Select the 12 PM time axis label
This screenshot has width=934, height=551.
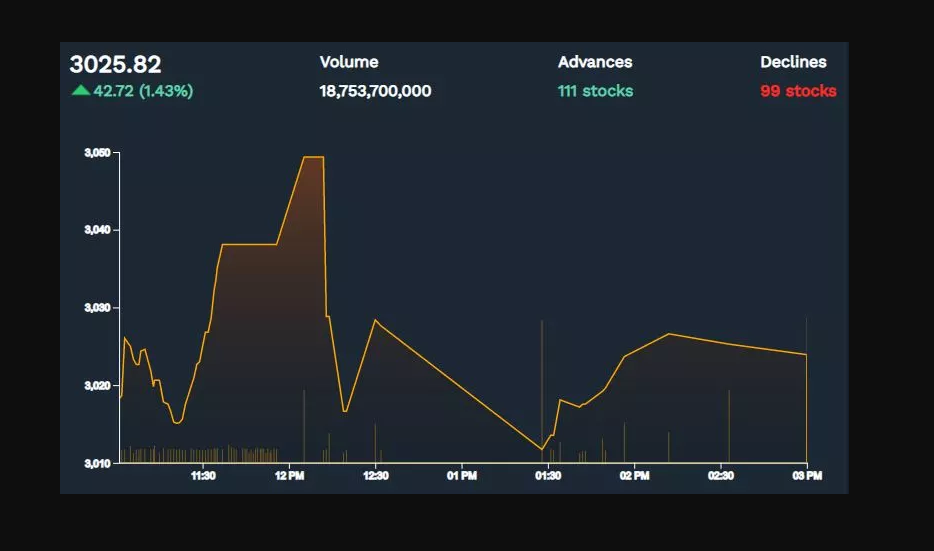coord(289,476)
